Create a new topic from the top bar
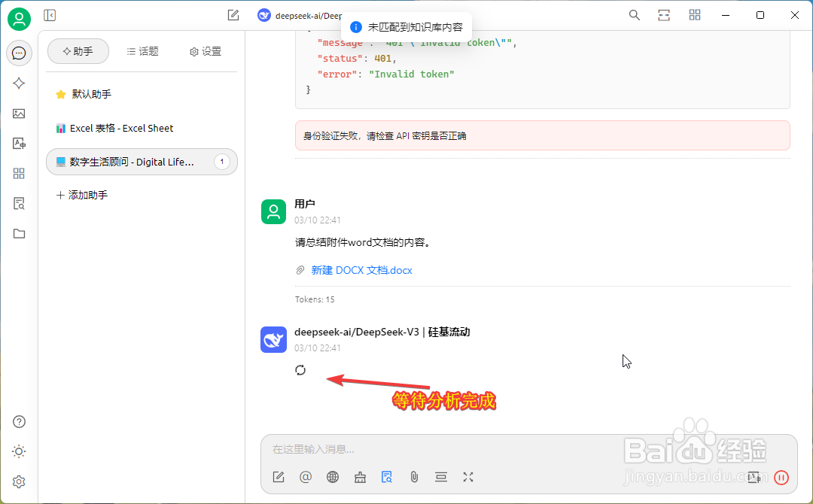Screen dimensions: 813x504 pos(233,16)
